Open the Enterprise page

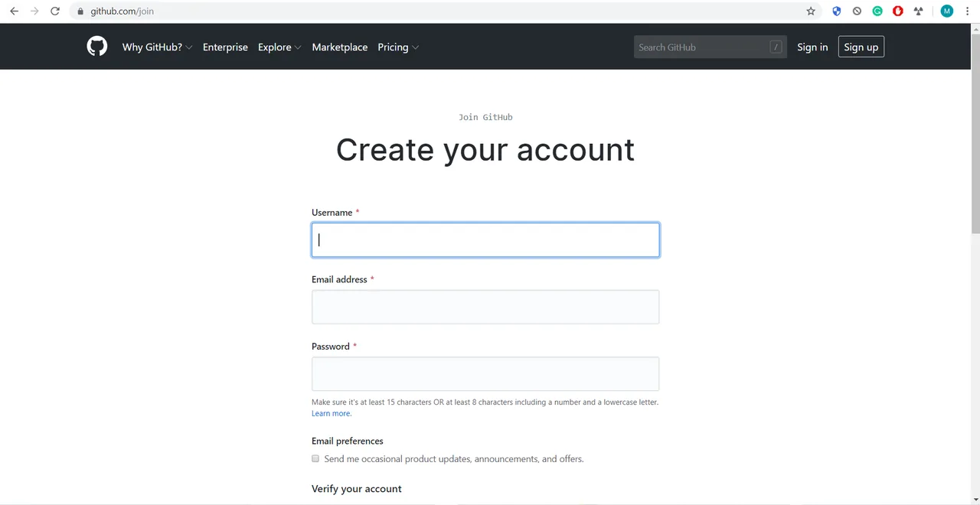[x=225, y=47]
